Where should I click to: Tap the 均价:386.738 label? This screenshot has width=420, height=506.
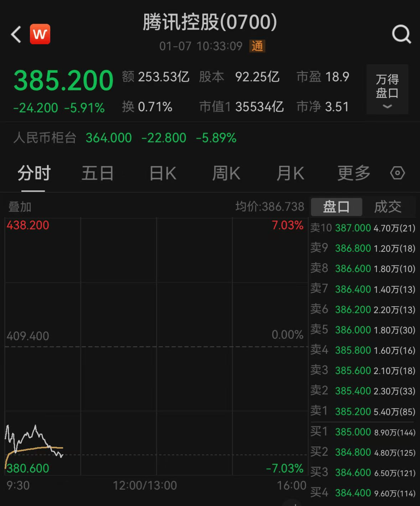[269, 206]
